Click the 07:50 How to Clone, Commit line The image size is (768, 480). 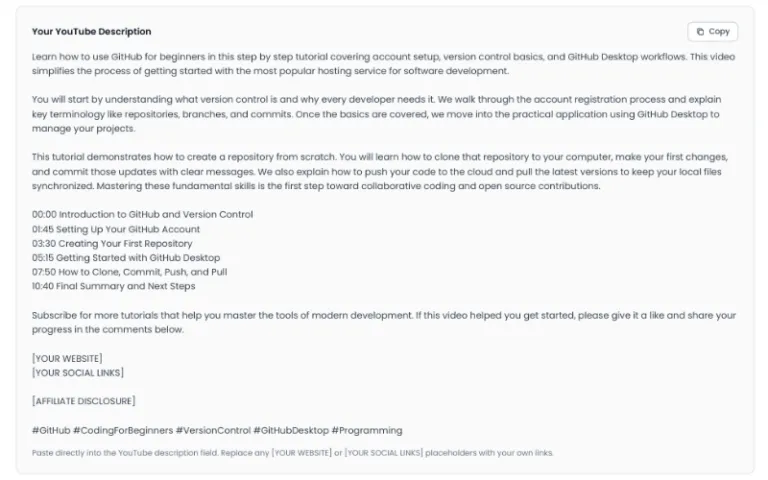(129, 272)
